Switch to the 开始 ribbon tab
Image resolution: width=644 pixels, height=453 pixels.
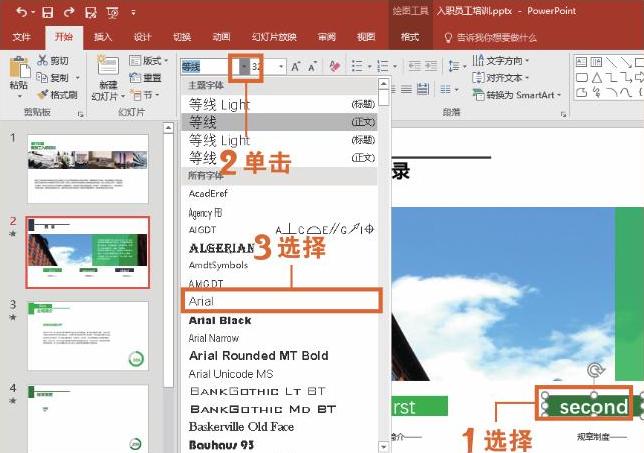click(64, 37)
